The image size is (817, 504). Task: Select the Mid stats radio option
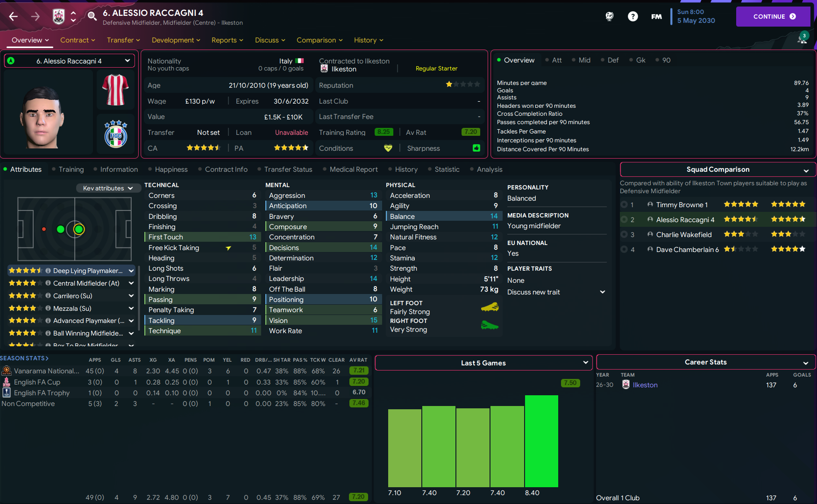point(581,60)
